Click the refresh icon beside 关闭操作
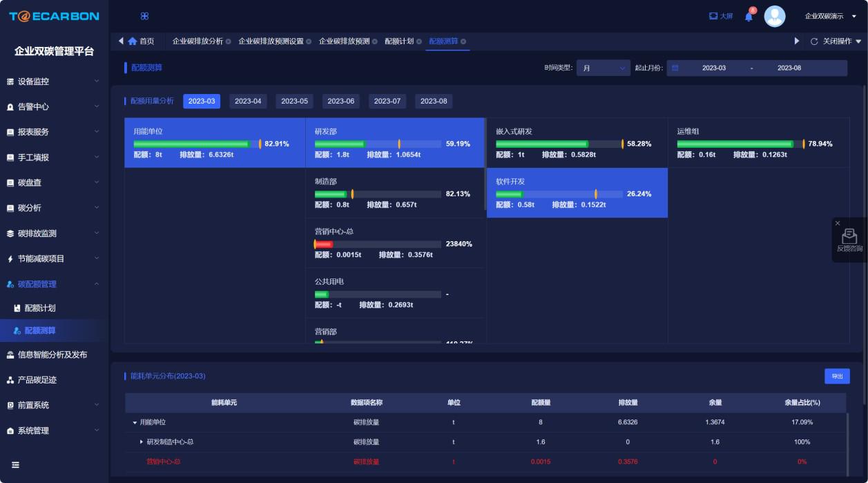 coord(814,41)
